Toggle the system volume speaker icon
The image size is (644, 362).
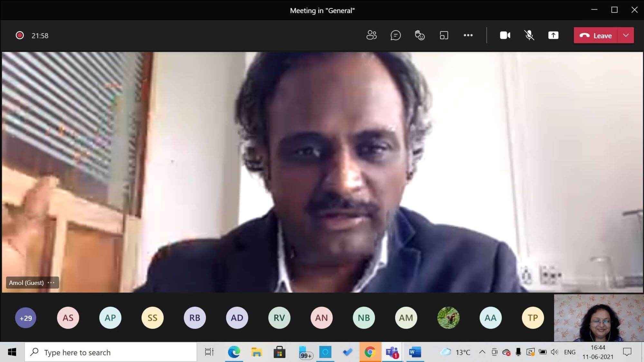pyautogui.click(x=554, y=352)
